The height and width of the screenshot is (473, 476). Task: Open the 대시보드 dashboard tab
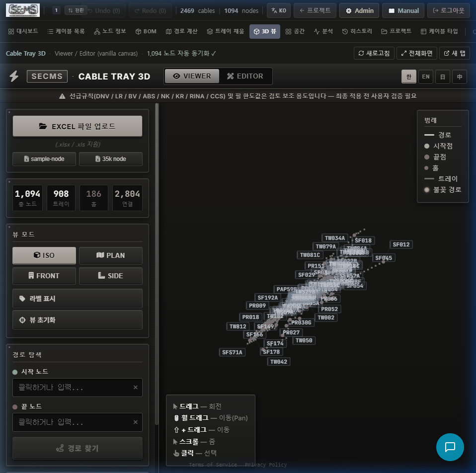23,31
